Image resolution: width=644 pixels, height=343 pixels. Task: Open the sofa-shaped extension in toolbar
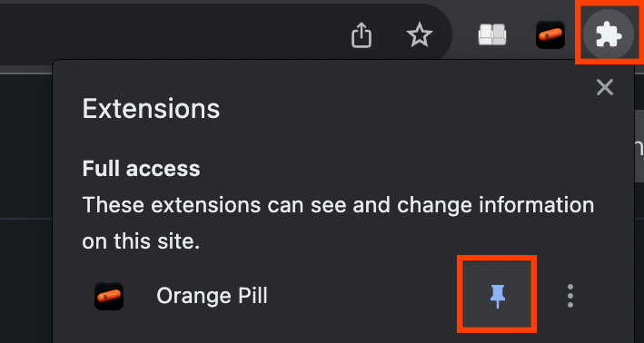click(492, 34)
